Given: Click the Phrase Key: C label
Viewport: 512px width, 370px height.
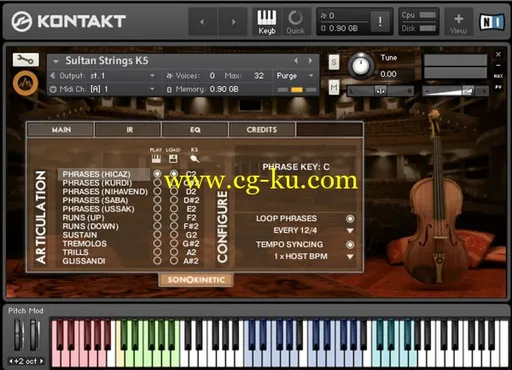Looking at the screenshot, I should click(296, 167).
